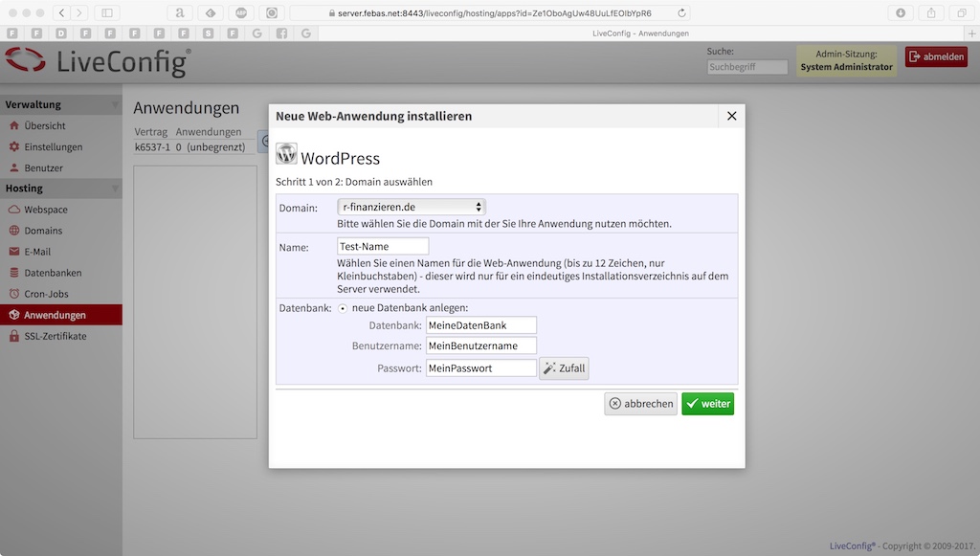
Task: Open SSL-Zertifikate via its padlock icon
Action: point(14,336)
